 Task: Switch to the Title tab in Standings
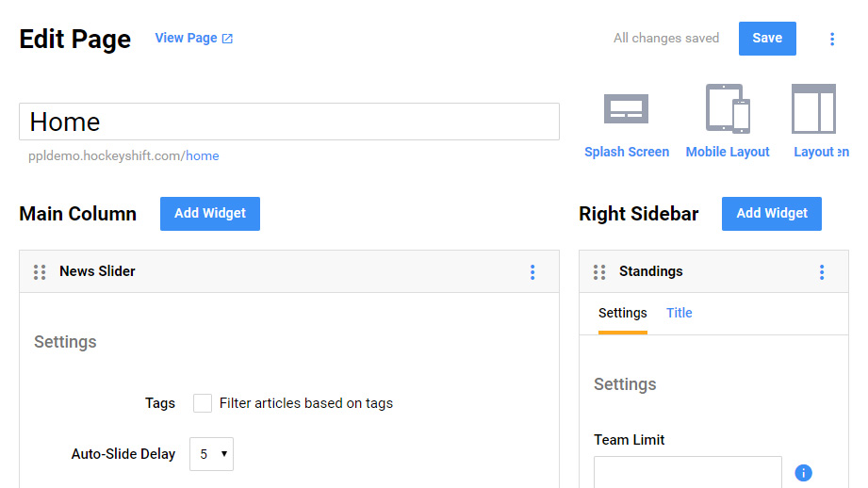(x=679, y=313)
